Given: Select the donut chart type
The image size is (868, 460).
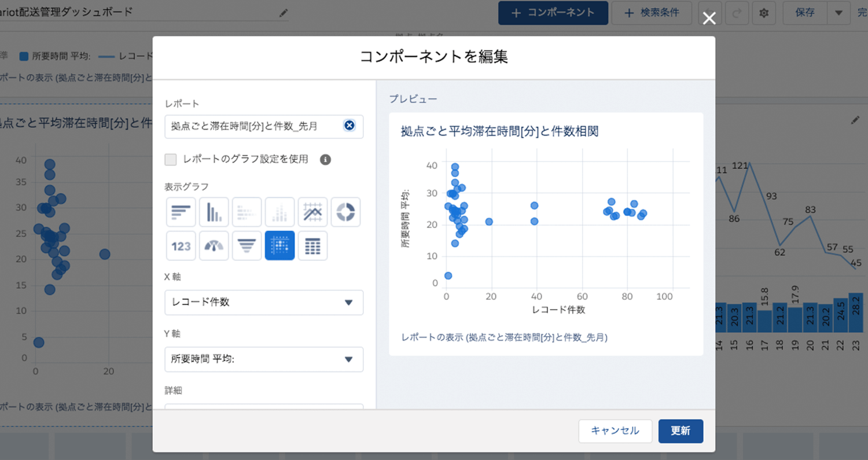Looking at the screenshot, I should pos(346,212).
